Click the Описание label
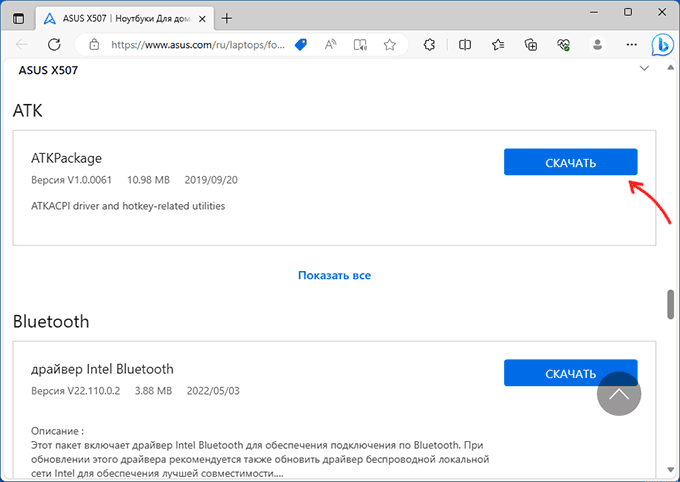Viewport: 680px width, 482px height. coord(57,431)
